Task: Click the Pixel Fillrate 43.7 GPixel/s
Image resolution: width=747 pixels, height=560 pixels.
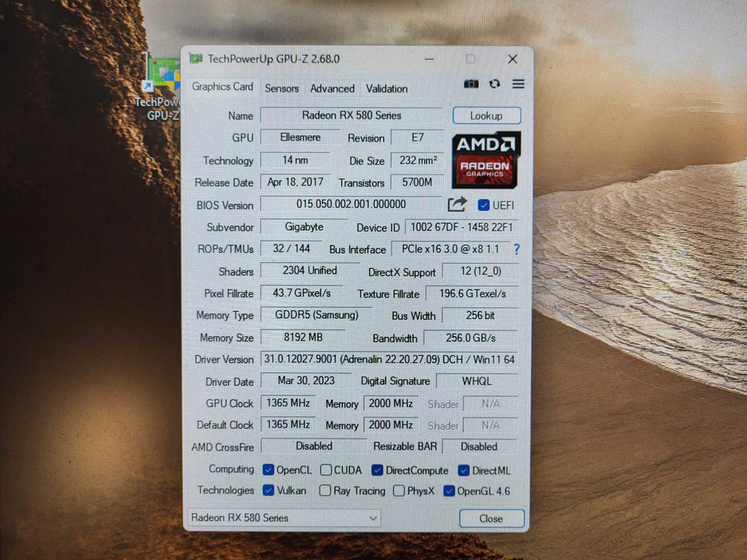Action: [x=302, y=293]
